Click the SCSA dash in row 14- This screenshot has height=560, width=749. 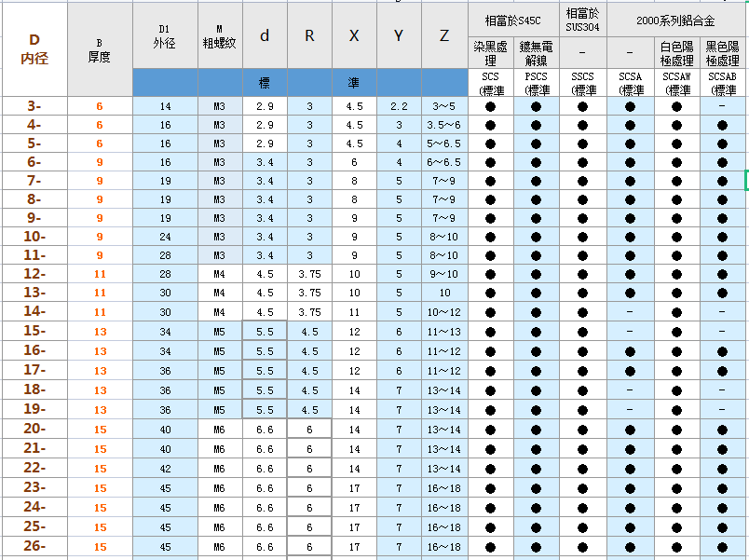pos(630,312)
